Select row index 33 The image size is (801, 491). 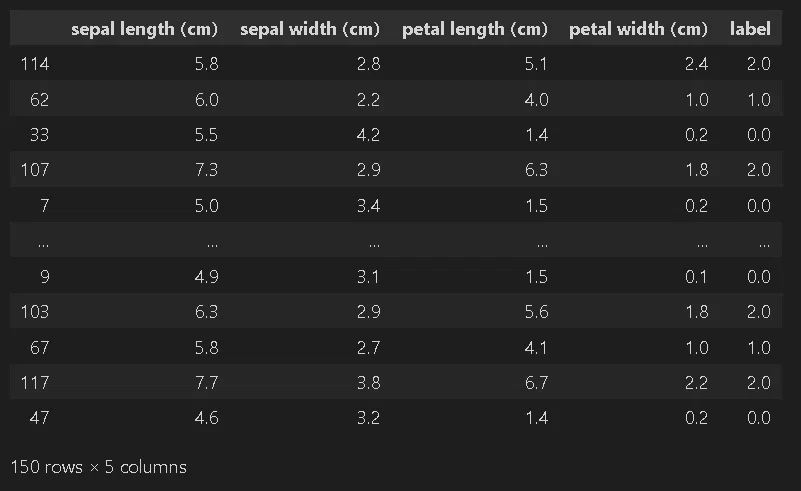pos(39,135)
